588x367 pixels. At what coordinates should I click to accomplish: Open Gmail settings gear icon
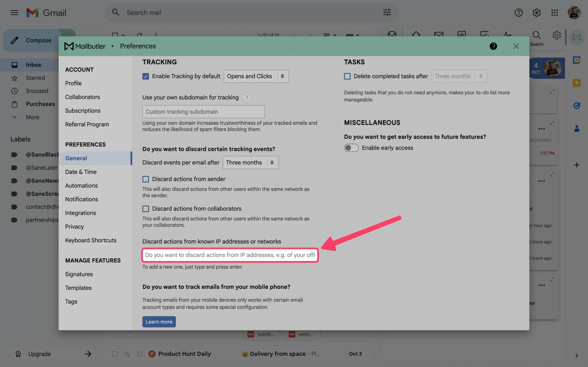tap(537, 13)
